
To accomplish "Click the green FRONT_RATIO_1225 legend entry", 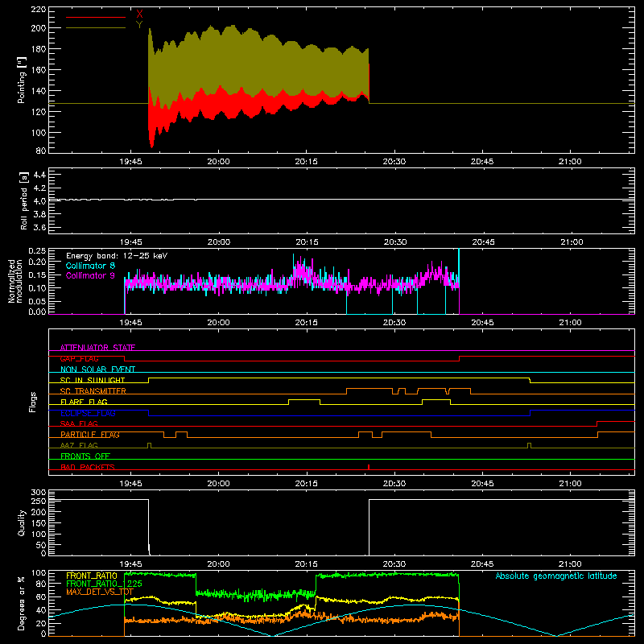I will 104,584.
